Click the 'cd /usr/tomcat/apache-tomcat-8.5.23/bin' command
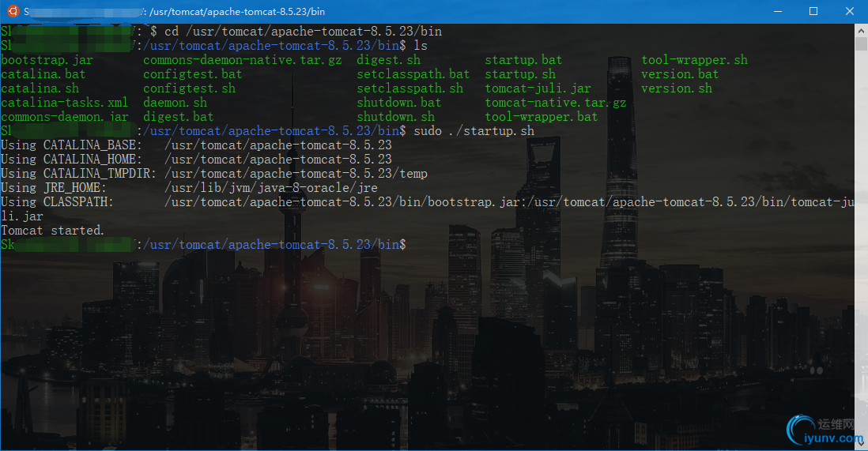Image resolution: width=868 pixels, height=451 pixels. click(x=304, y=32)
